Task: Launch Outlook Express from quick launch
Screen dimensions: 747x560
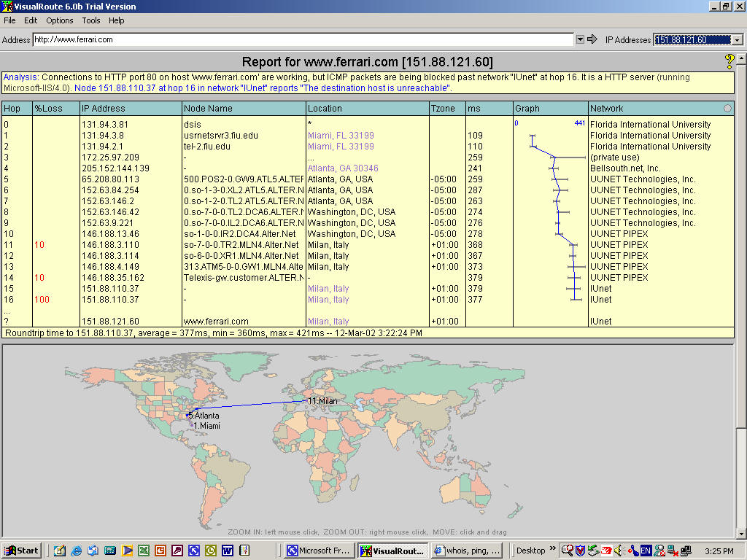Action: click(93, 551)
